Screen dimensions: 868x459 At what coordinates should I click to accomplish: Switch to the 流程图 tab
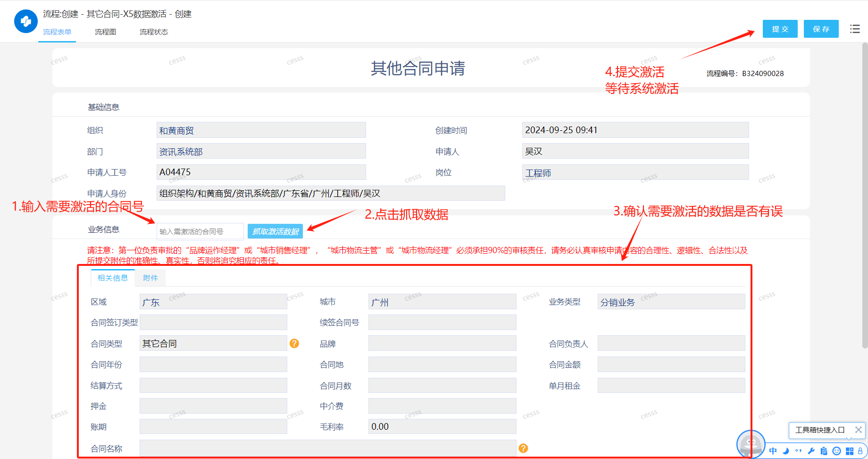(x=105, y=32)
